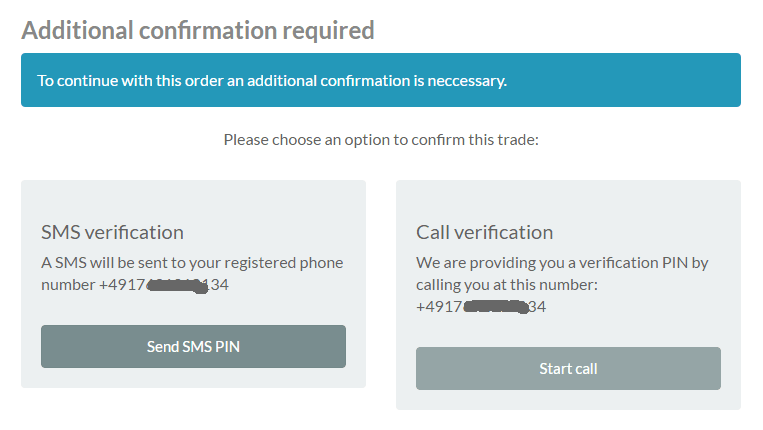Click the blue banner confirmation message text
The image size is (763, 430).
tap(272, 80)
